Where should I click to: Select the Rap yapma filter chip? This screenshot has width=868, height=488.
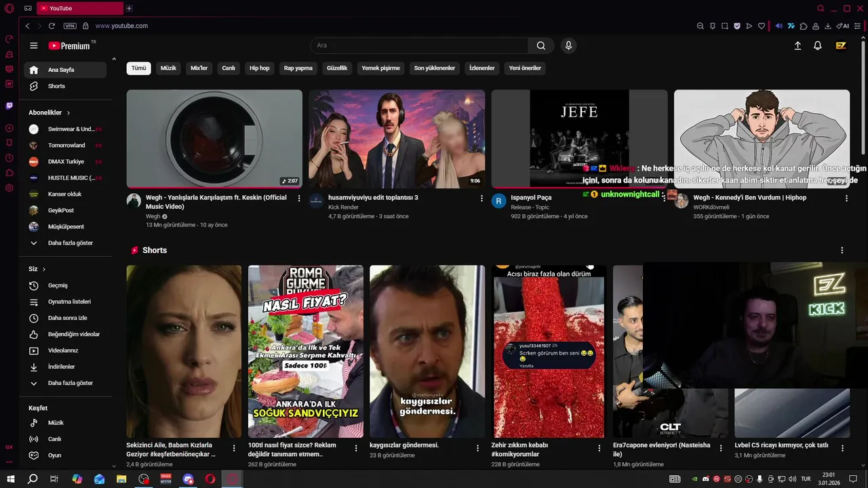tap(298, 68)
